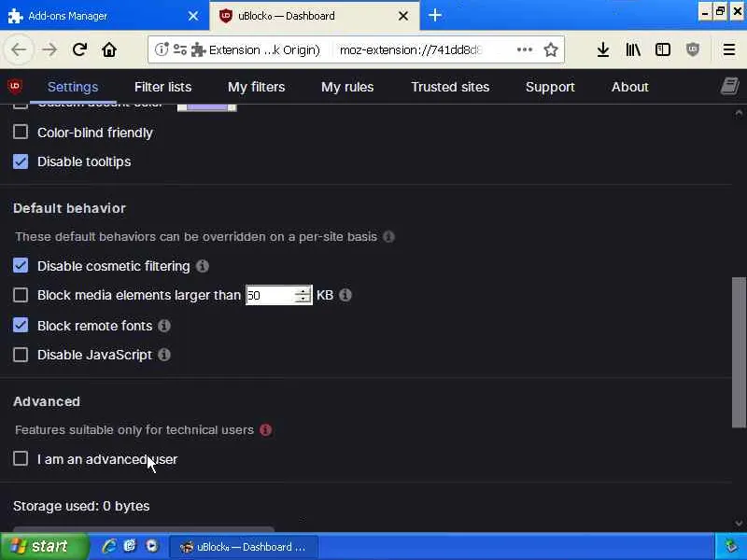Open the About tab
The width and height of the screenshot is (747, 560).
point(629,87)
